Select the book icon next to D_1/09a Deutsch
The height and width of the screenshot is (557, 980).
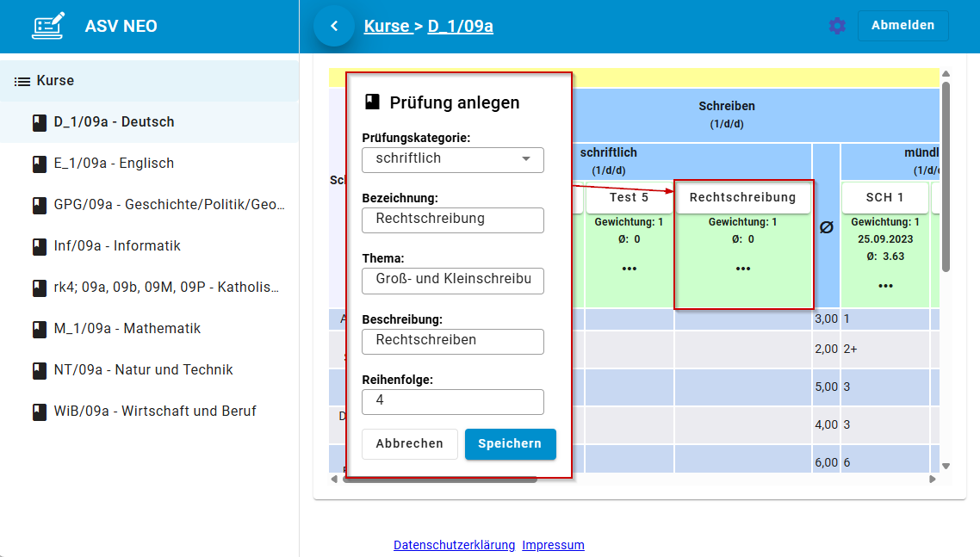point(39,122)
